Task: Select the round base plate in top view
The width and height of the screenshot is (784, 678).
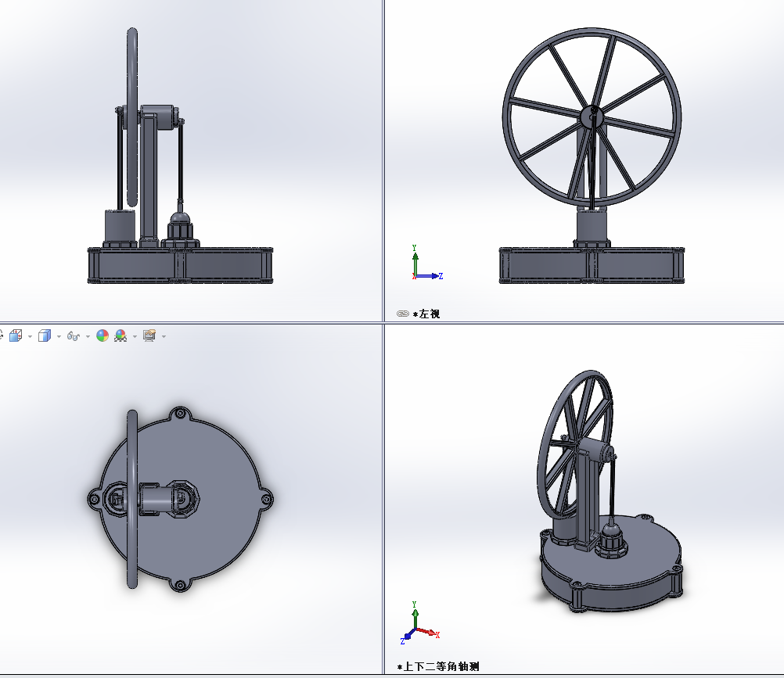Action: pyautogui.click(x=180, y=499)
